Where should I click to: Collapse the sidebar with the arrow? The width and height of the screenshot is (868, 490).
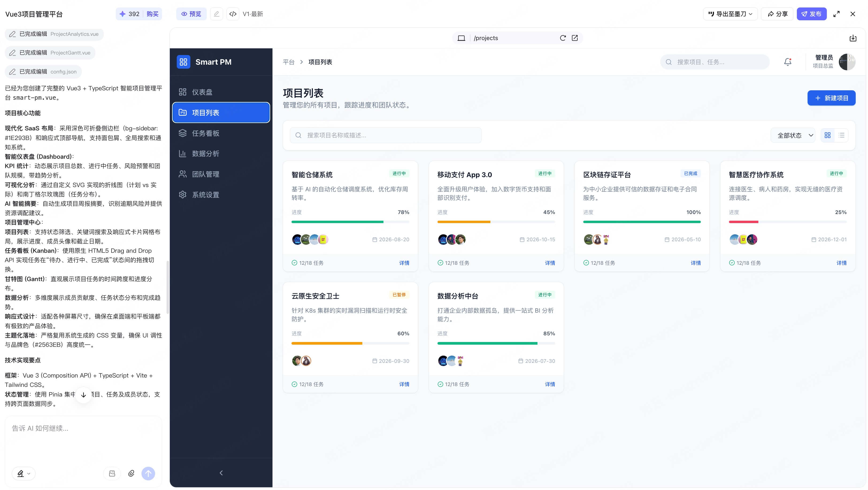point(221,472)
